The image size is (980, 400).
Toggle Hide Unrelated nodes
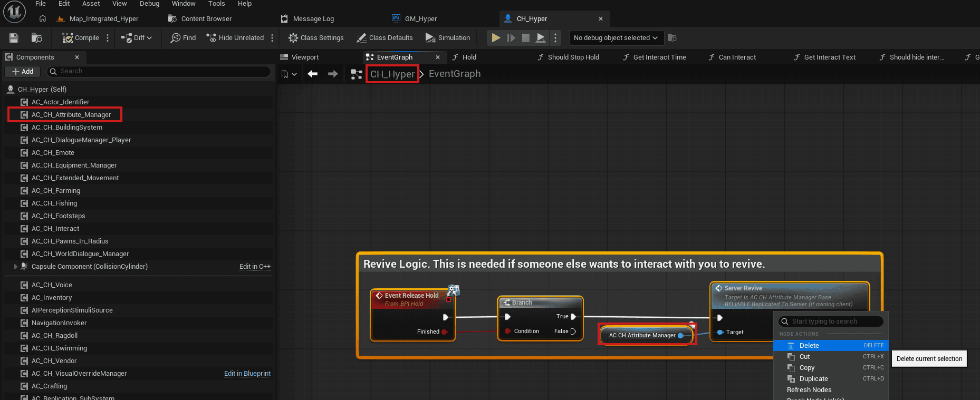[x=235, y=38]
